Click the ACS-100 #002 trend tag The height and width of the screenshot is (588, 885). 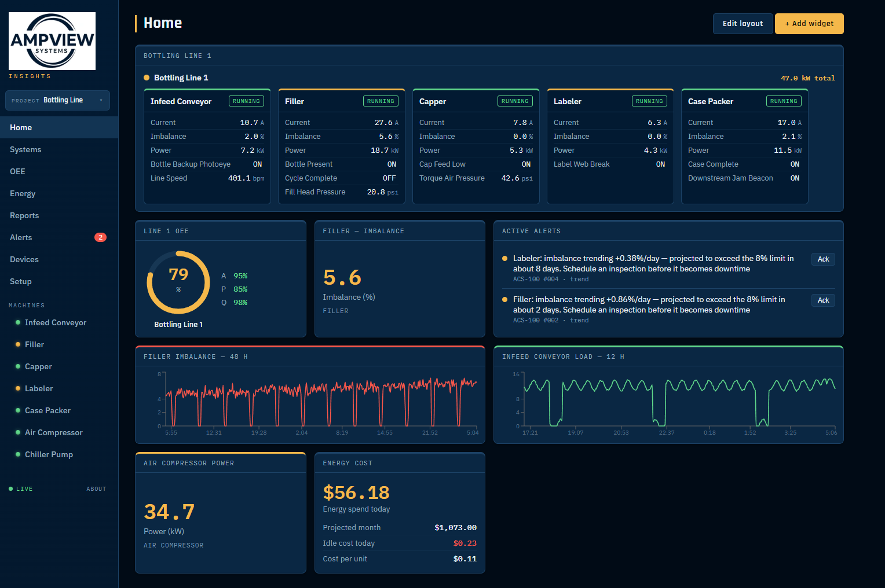tap(551, 321)
